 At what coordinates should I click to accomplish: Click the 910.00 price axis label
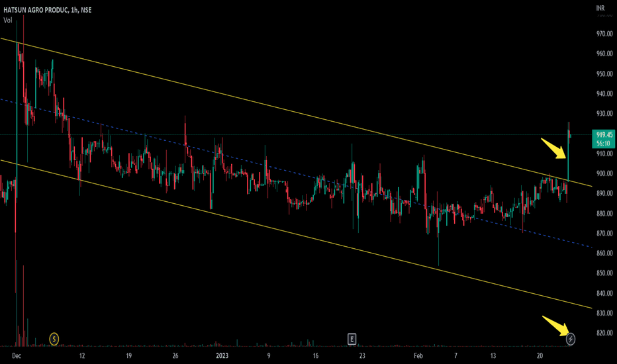point(604,154)
